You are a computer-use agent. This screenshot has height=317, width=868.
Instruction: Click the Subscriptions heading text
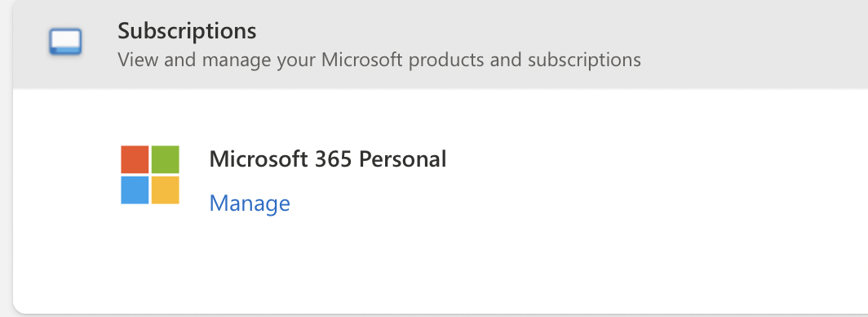point(187,31)
